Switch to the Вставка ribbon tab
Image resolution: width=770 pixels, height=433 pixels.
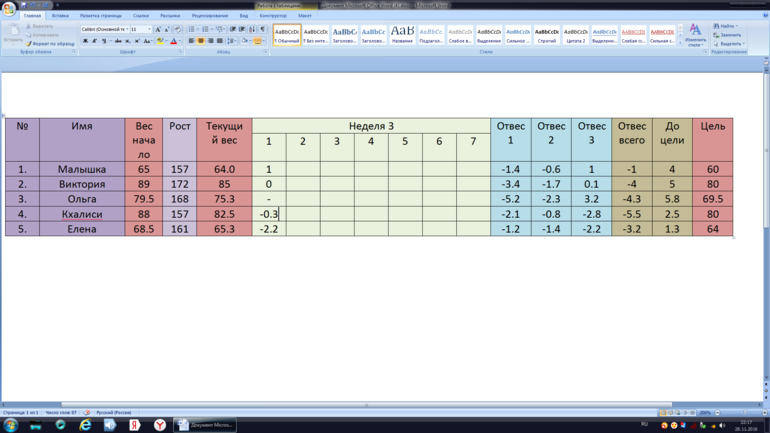(x=60, y=16)
